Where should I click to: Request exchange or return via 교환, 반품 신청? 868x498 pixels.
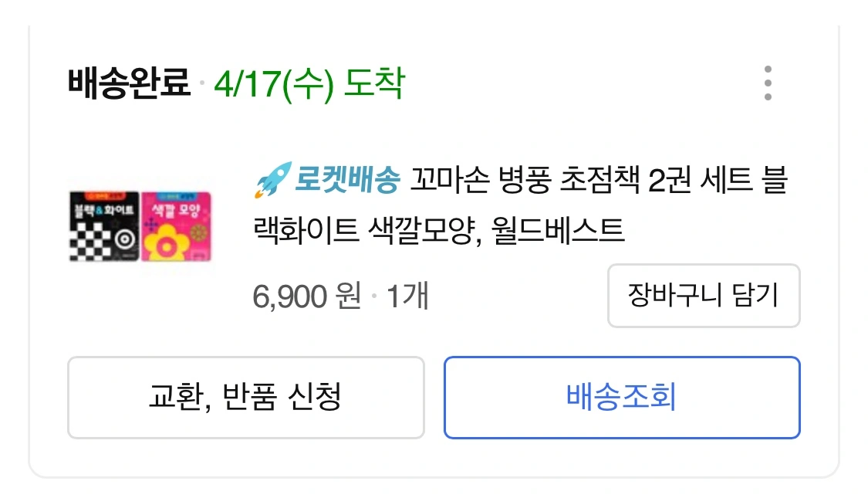(245, 398)
